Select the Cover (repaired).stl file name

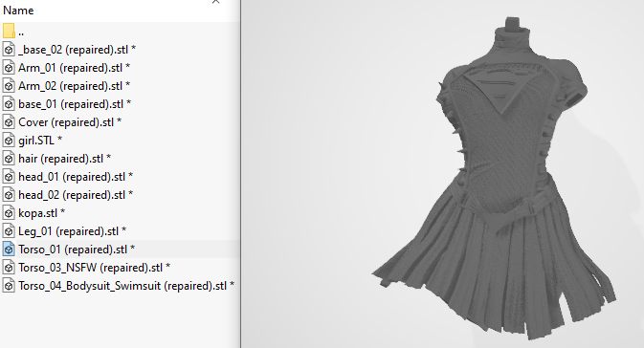point(70,122)
